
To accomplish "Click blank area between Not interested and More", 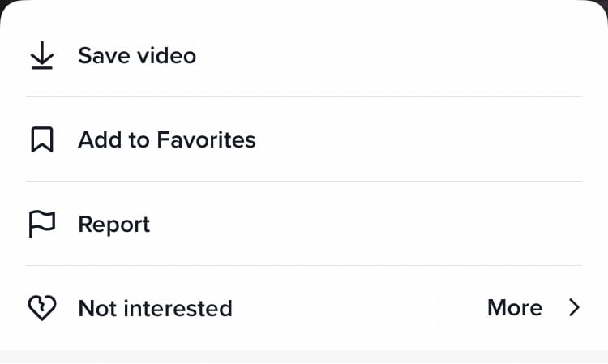I will [332, 308].
